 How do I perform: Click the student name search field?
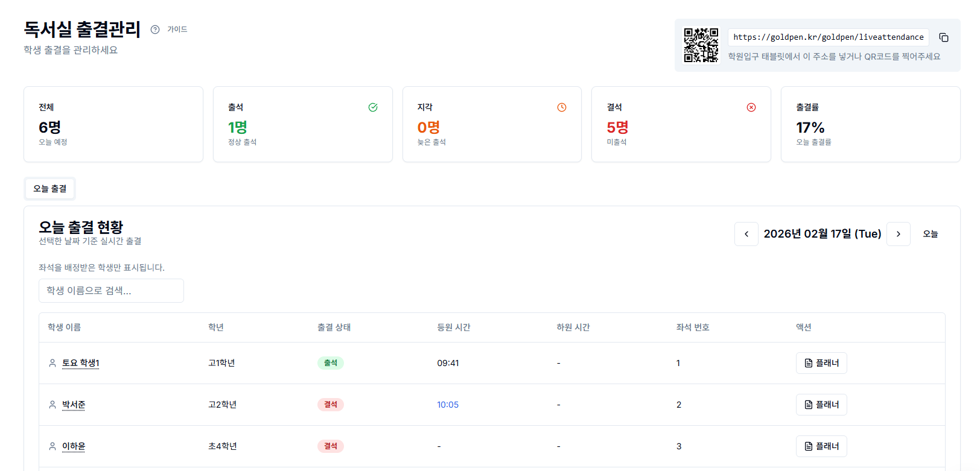coord(111,291)
